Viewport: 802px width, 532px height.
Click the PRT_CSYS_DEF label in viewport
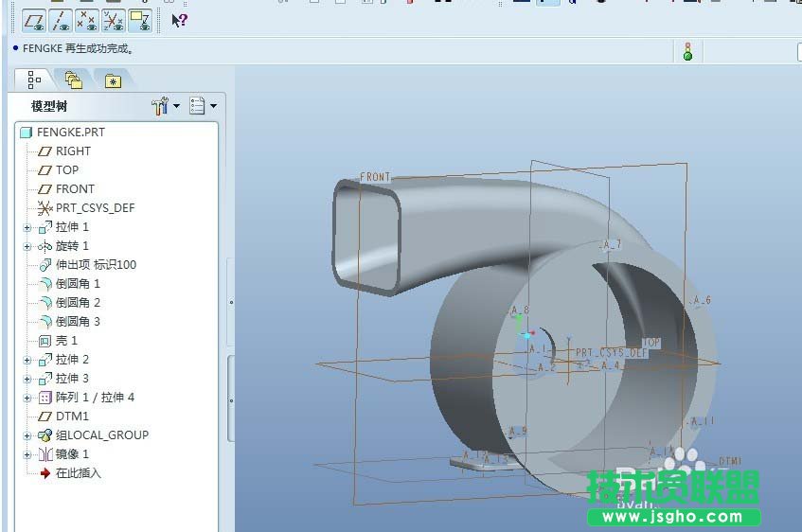[x=612, y=353]
